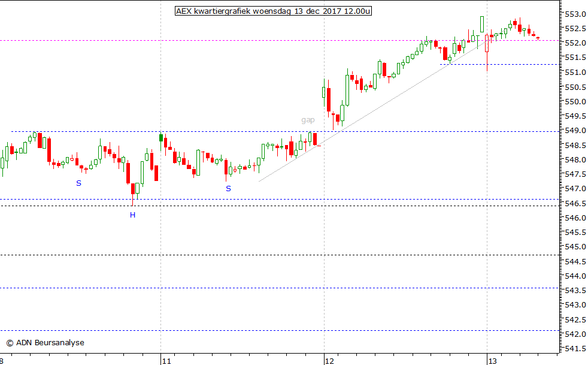Click the 548.0 price axis label
588x365 pixels.
point(575,159)
